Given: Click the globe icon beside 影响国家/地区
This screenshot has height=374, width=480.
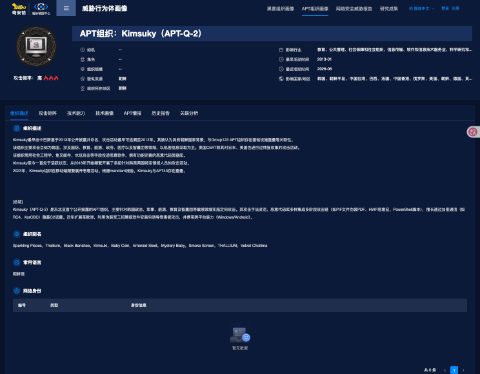Looking at the screenshot, I should point(281,79).
